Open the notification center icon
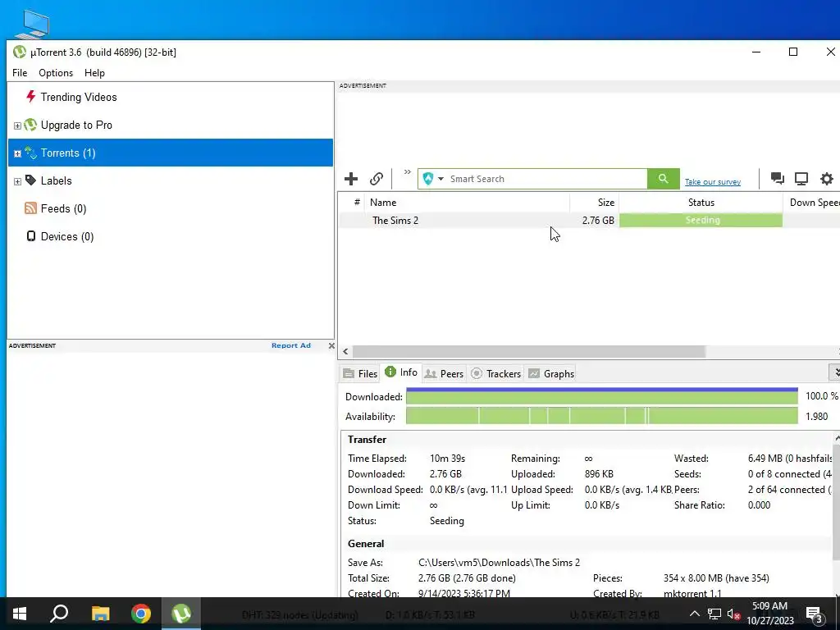The width and height of the screenshot is (840, 630). pos(815,614)
